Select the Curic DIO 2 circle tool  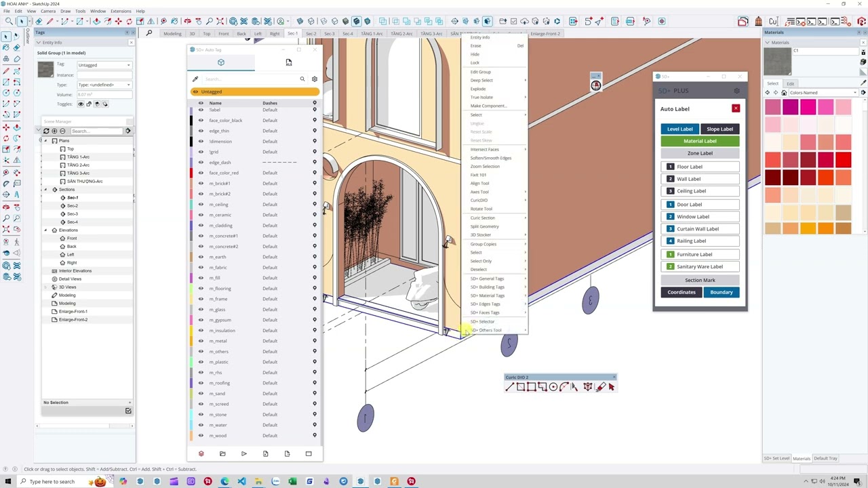coord(553,387)
